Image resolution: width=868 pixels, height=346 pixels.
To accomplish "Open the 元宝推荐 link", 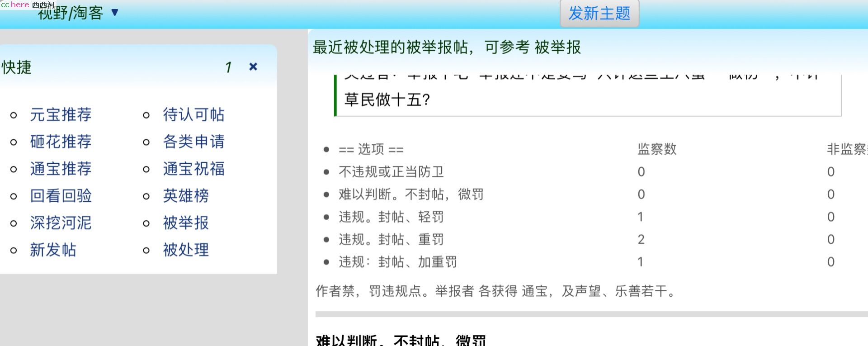I will [x=61, y=115].
